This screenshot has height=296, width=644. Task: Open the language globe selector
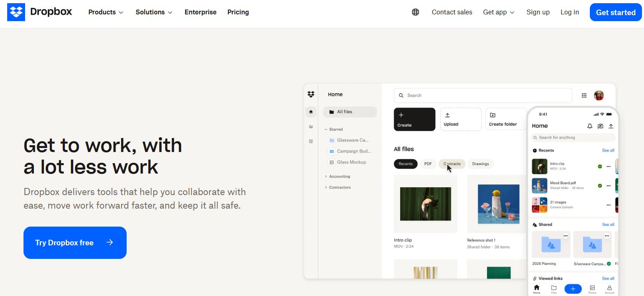(415, 12)
